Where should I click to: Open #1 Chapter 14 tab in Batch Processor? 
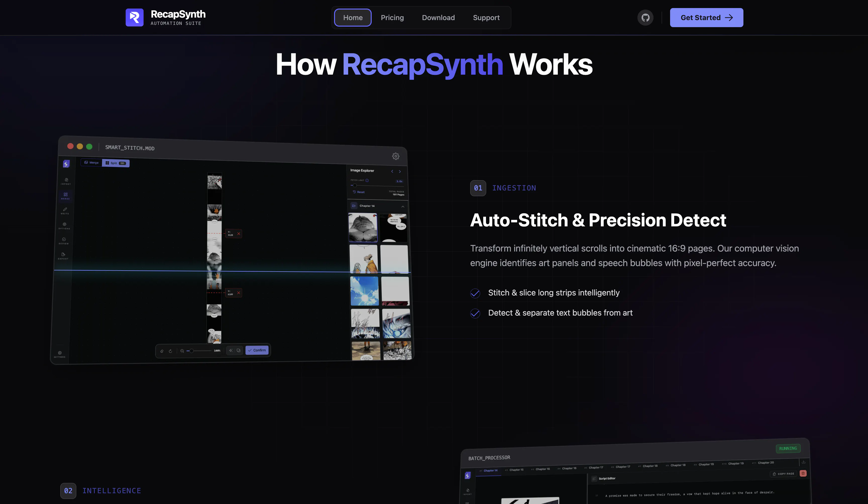pos(489,471)
